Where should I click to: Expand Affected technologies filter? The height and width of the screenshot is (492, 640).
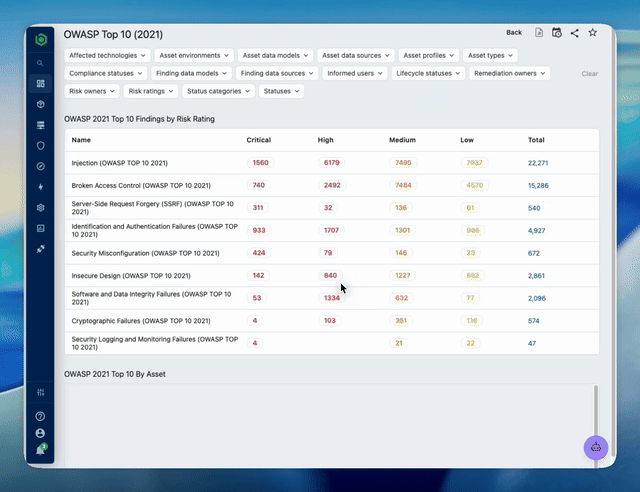107,56
